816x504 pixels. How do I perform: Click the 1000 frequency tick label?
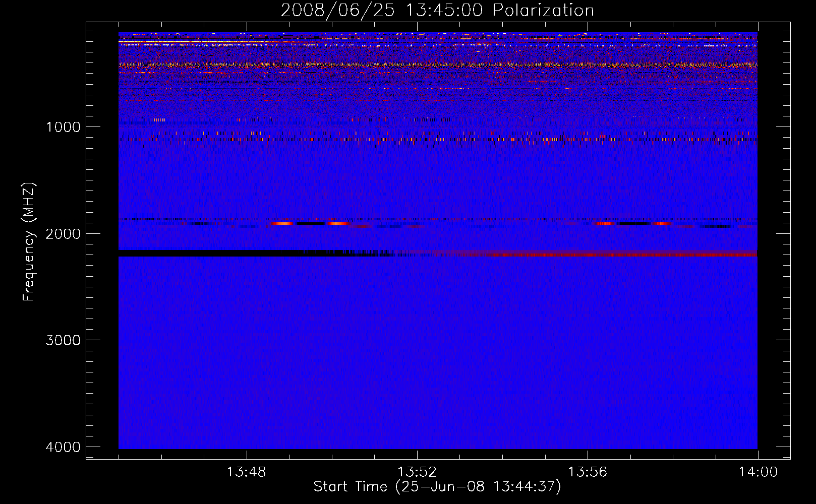coord(63,127)
